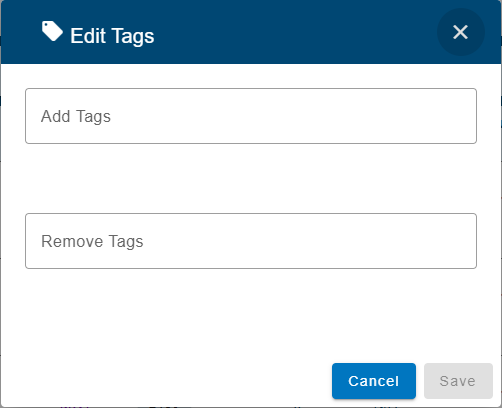Click the Add Tags placeholder text
The height and width of the screenshot is (408, 502).
tap(76, 116)
